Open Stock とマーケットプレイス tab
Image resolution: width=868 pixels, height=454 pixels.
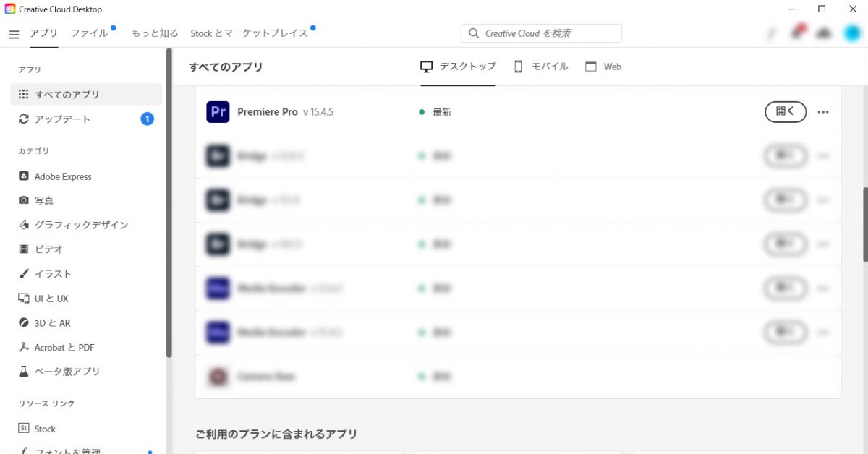(x=250, y=33)
